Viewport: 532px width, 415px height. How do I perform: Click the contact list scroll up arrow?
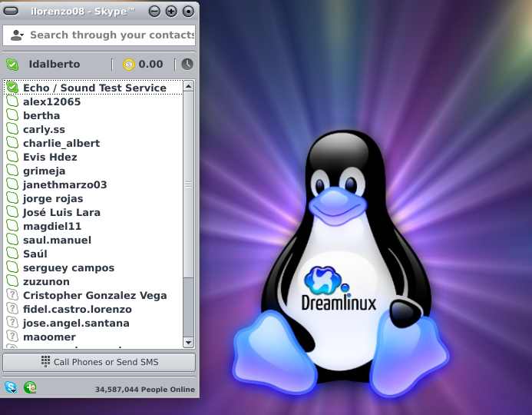(x=188, y=86)
